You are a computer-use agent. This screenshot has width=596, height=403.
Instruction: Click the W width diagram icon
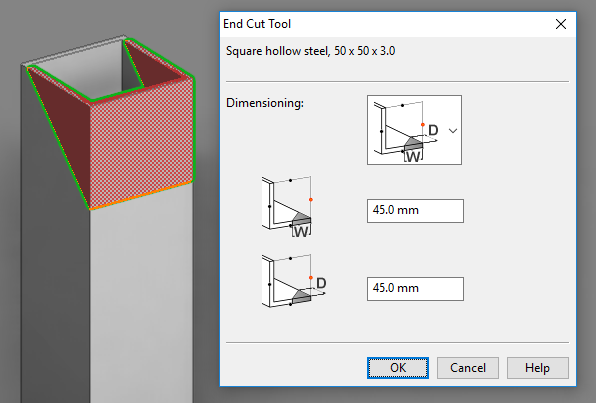pyautogui.click(x=287, y=206)
